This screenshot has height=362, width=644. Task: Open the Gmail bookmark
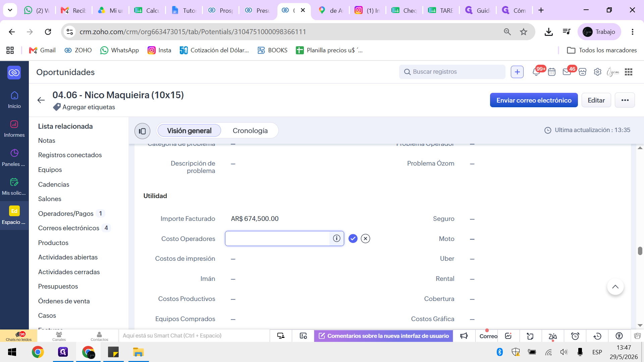point(42,50)
